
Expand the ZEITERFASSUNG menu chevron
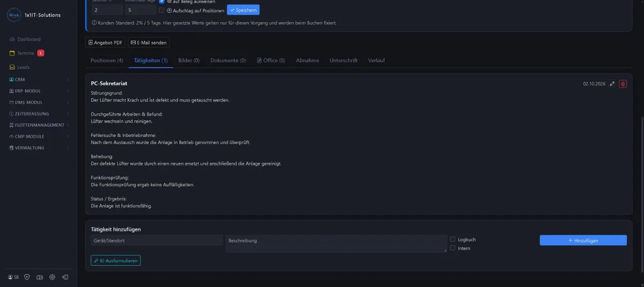click(x=68, y=113)
